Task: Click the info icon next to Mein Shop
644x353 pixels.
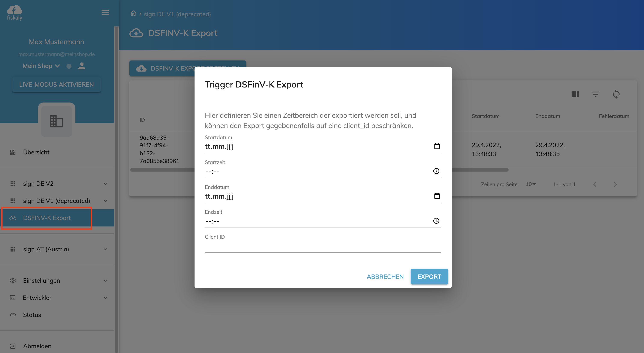Action: coord(69,66)
